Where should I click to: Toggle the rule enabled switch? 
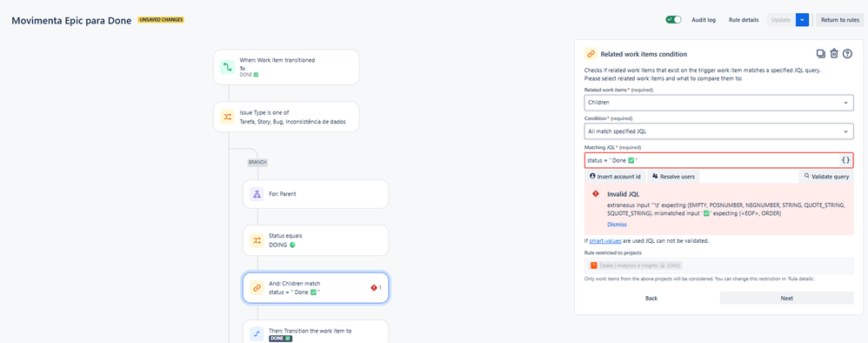pos(673,20)
